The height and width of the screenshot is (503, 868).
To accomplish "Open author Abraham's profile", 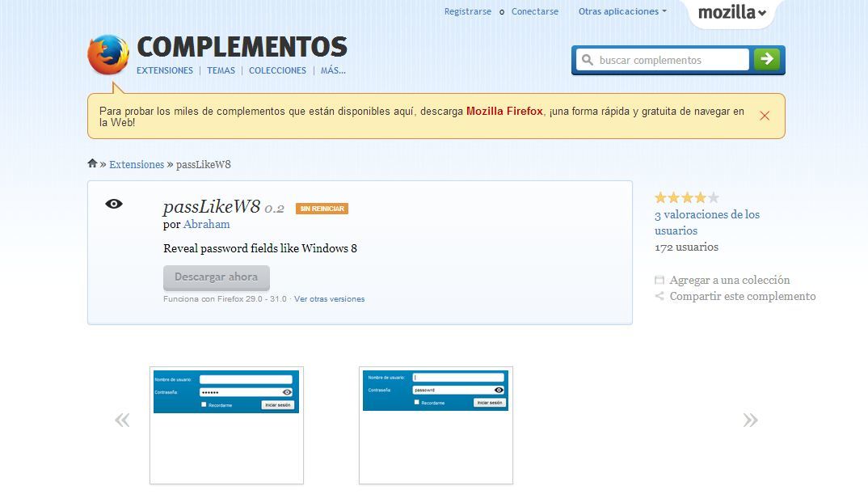I will pyautogui.click(x=206, y=224).
